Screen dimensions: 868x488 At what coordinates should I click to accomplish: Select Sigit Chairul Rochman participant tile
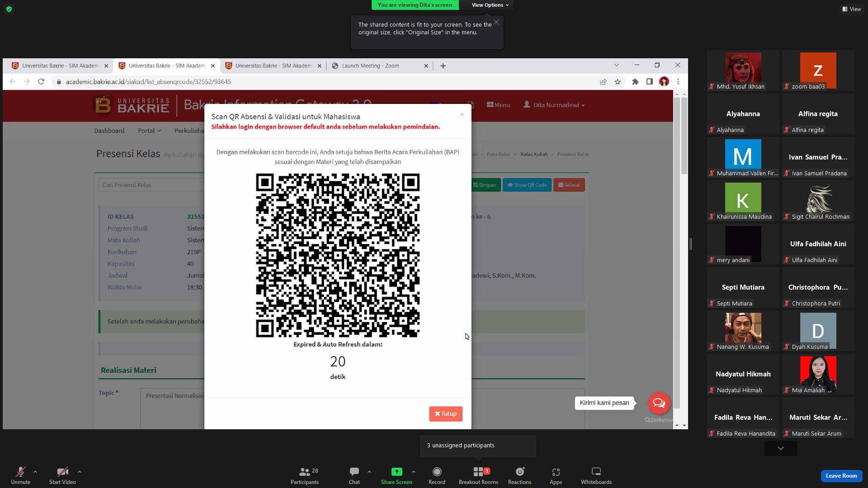click(x=818, y=201)
